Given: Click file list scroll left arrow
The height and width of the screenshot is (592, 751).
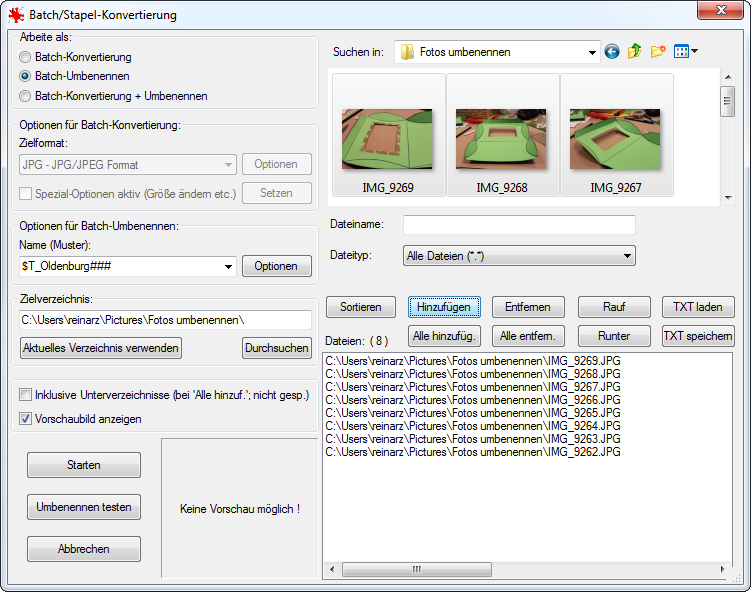Looking at the screenshot, I should pyautogui.click(x=332, y=569).
